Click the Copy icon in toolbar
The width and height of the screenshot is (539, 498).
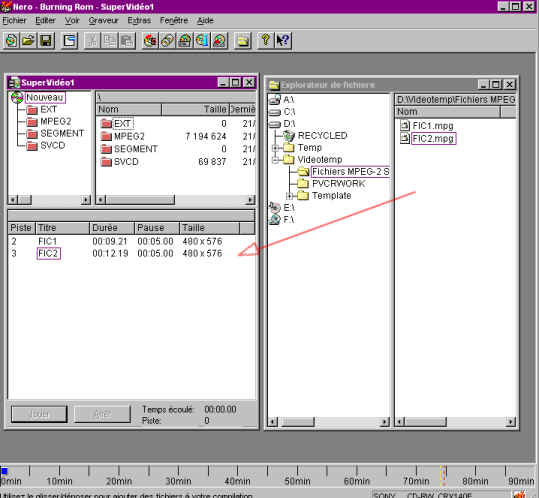110,41
